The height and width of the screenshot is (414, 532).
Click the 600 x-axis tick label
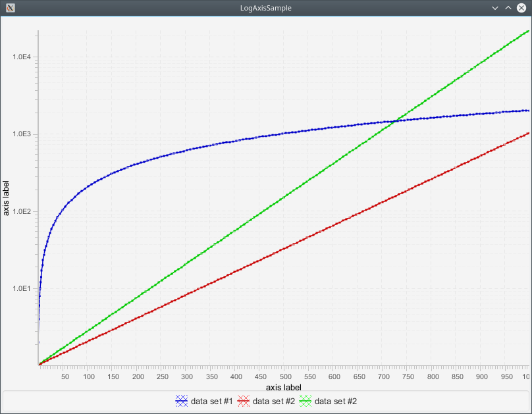tap(334, 376)
